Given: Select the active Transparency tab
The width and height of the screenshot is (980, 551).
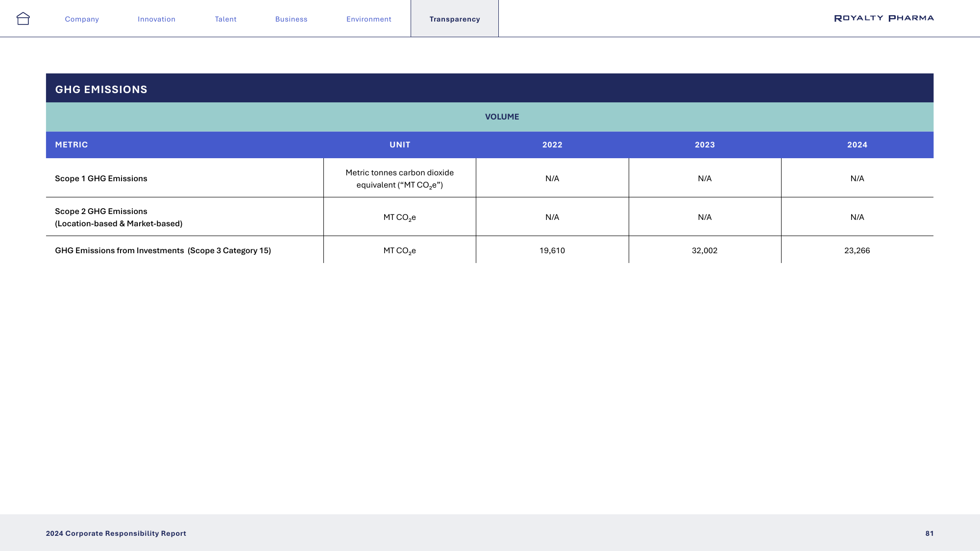Looking at the screenshot, I should pos(455,19).
